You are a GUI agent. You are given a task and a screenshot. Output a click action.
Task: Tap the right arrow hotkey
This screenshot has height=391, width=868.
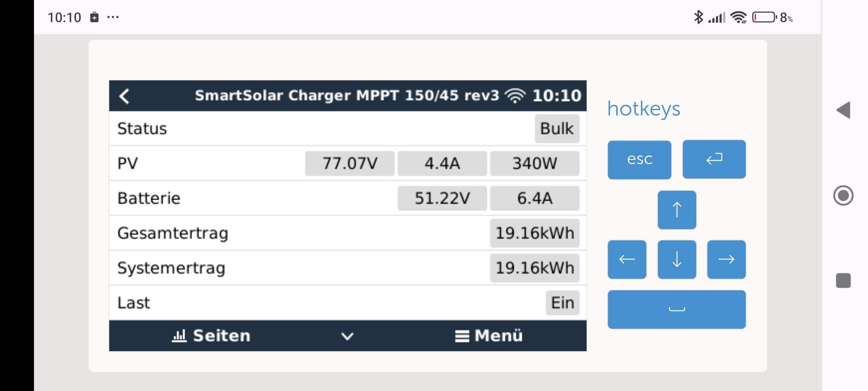click(726, 260)
